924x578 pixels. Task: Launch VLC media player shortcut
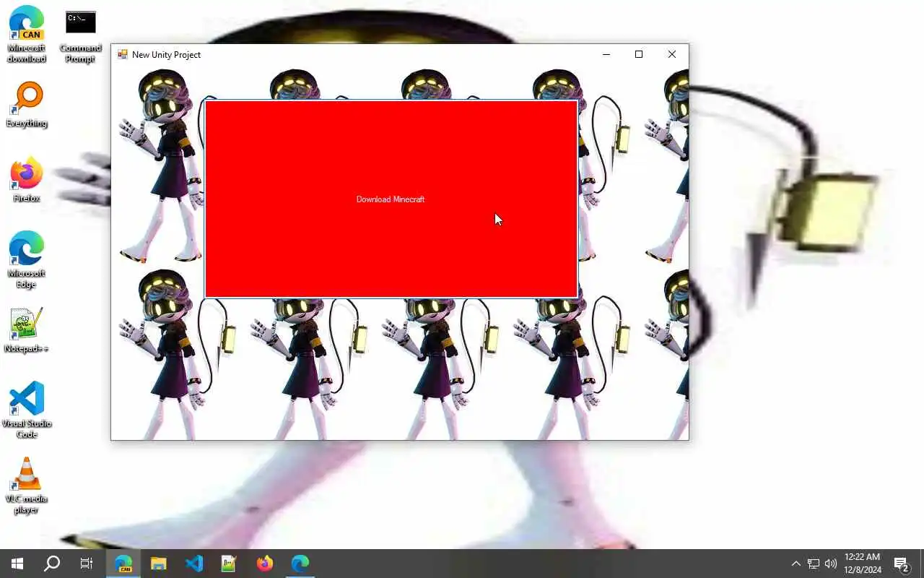(27, 485)
